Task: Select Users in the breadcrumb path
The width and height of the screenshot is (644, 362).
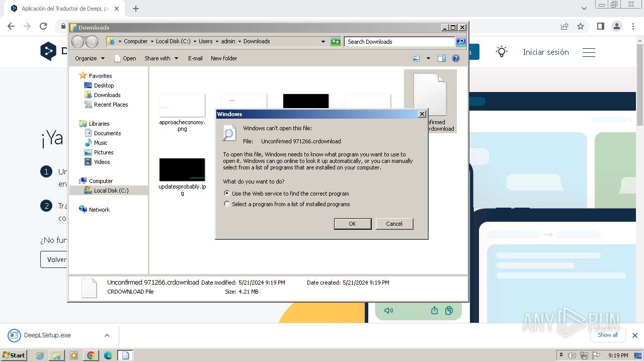Action: pyautogui.click(x=205, y=41)
